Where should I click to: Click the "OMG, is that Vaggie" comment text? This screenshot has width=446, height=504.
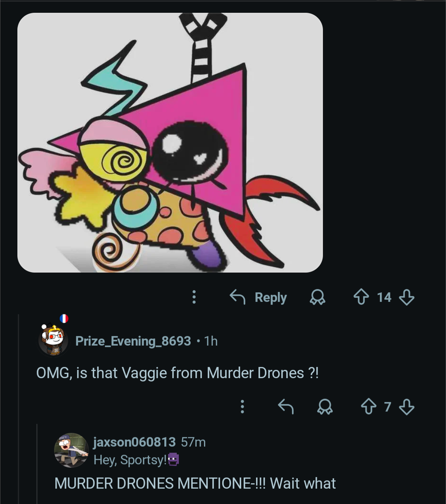pos(178,373)
